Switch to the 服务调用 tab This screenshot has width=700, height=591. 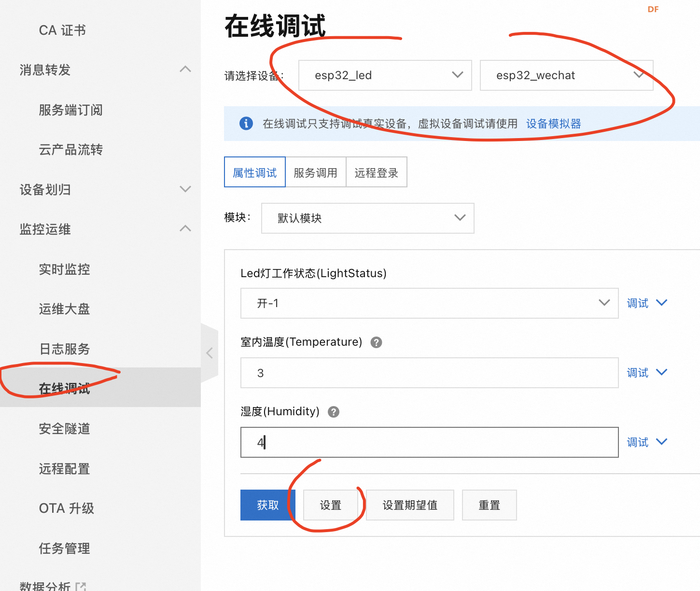(316, 172)
